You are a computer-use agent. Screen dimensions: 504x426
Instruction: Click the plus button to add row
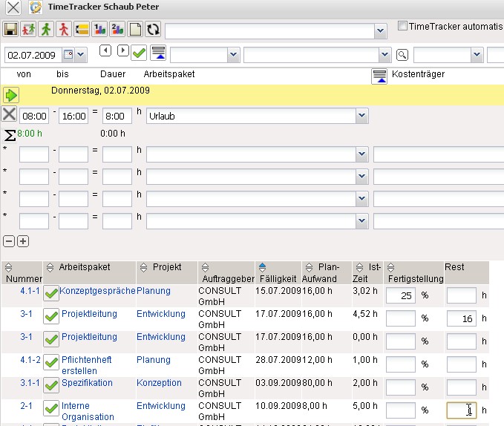pos(23,241)
